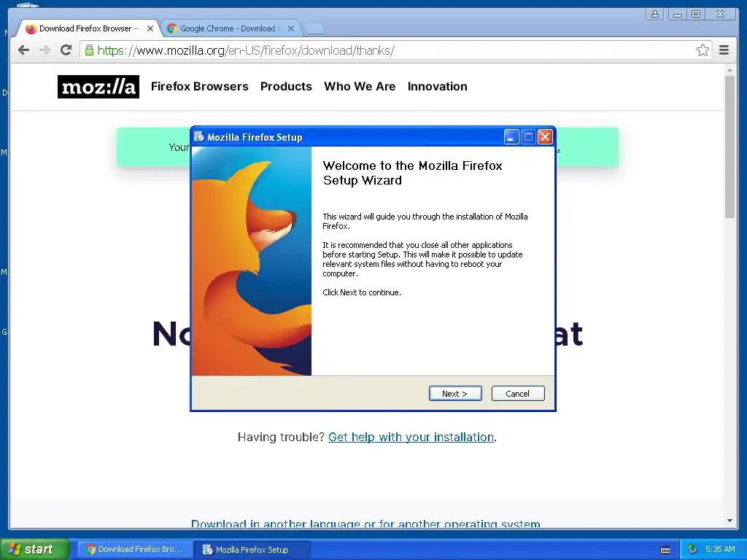This screenshot has width=747, height=560.
Task: Close the Download Firefox Browser tab
Action: [150, 28]
